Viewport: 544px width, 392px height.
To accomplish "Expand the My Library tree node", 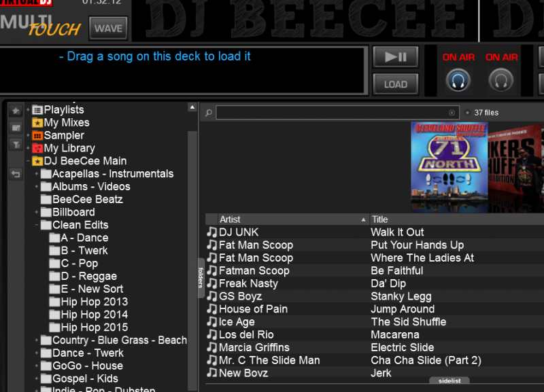I will tap(28, 148).
